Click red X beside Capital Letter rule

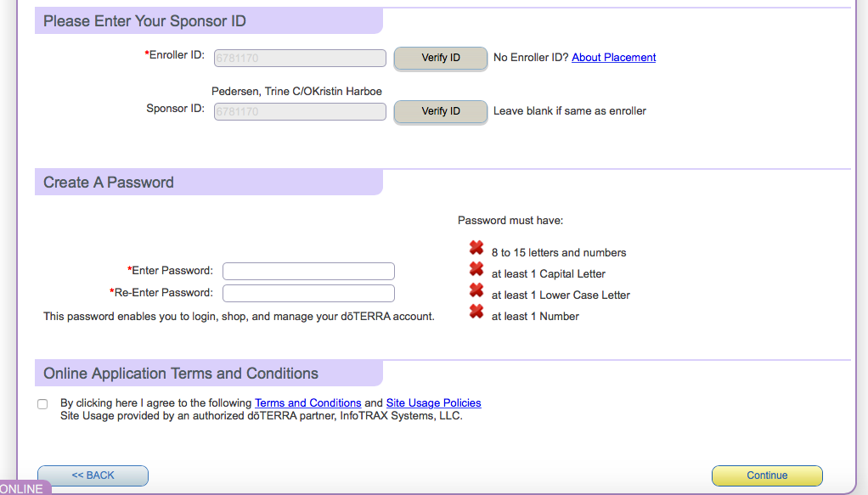476,268
